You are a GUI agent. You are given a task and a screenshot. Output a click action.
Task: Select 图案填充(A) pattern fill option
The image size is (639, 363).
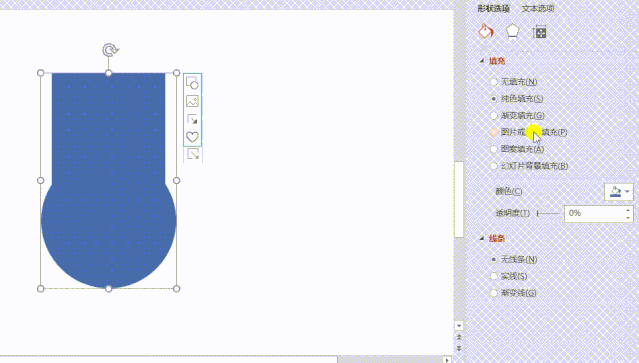[x=518, y=149]
